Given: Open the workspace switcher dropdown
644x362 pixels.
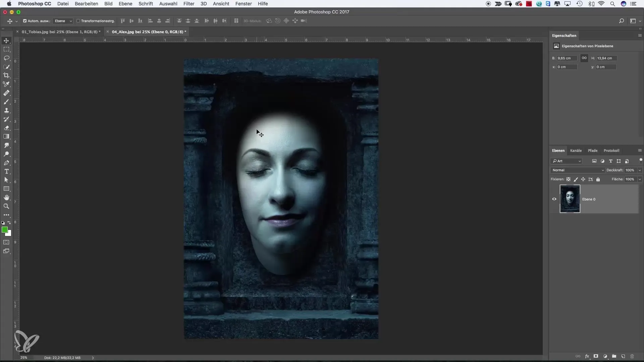Looking at the screenshot, I should [x=635, y=21].
